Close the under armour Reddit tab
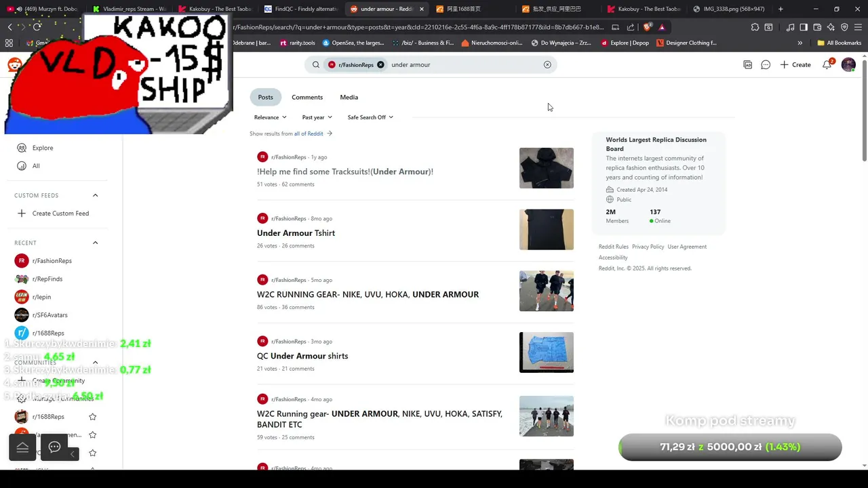This screenshot has height=488, width=868. (422, 9)
